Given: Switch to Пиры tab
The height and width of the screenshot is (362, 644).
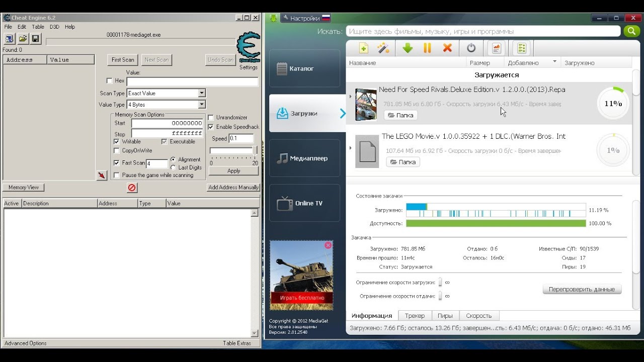Looking at the screenshot, I should click(x=445, y=316).
